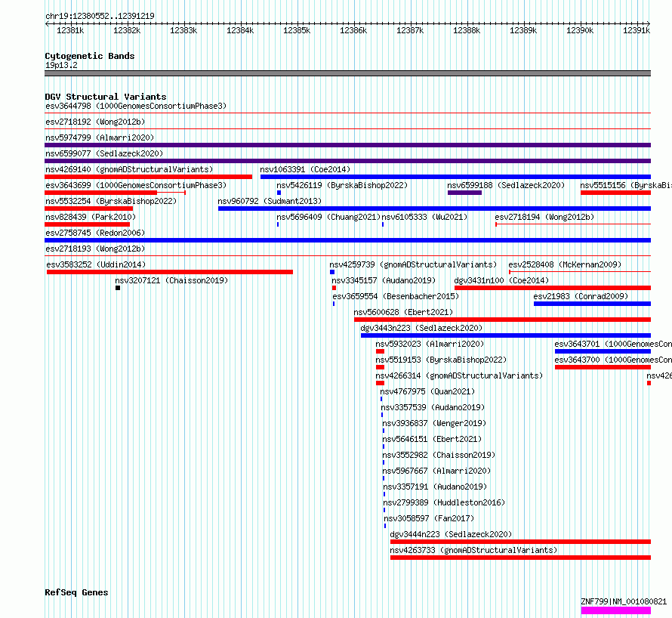
Task: Click the chr19:12380552..12391219 coordinate label
Action: click(x=100, y=17)
